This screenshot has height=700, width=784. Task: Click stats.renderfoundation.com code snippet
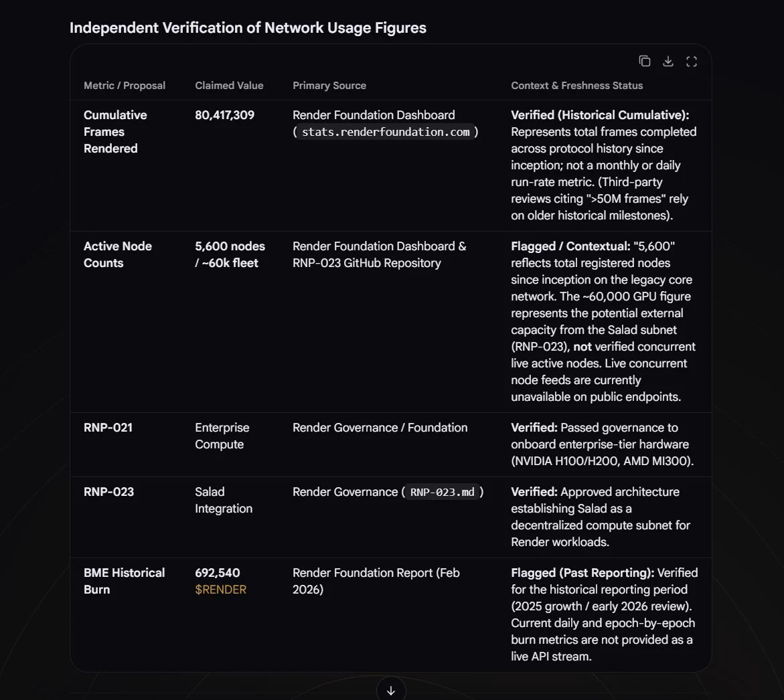(x=386, y=132)
